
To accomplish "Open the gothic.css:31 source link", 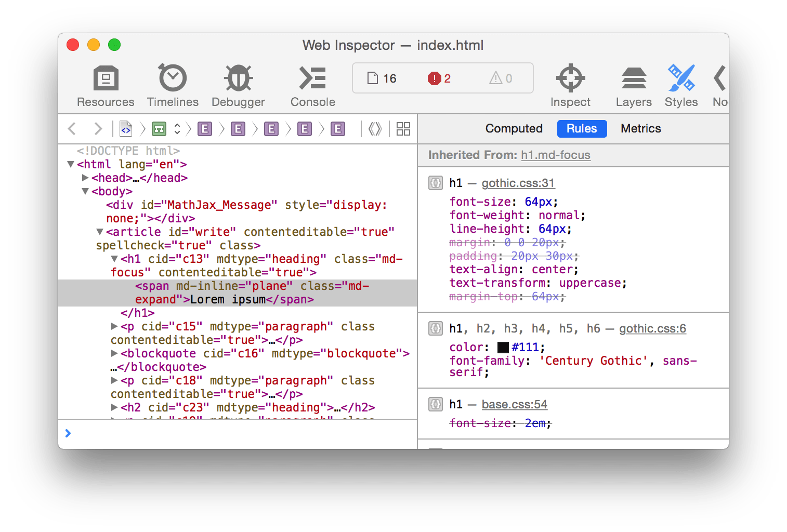I will (518, 183).
